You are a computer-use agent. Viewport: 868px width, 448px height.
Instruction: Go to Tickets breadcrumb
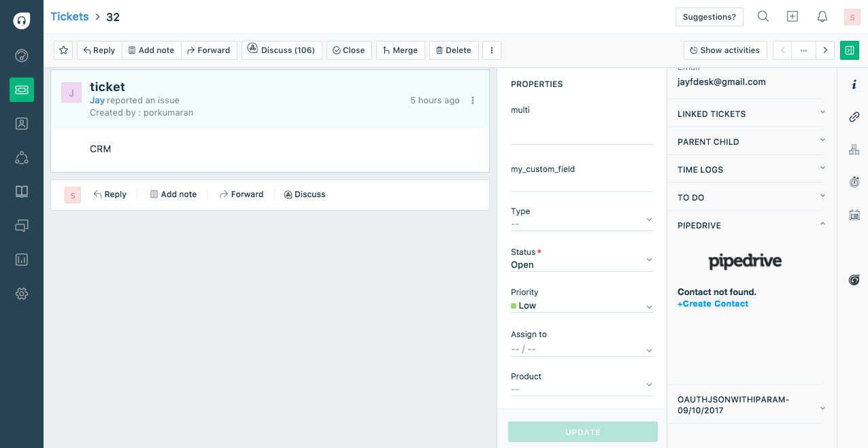[69, 17]
